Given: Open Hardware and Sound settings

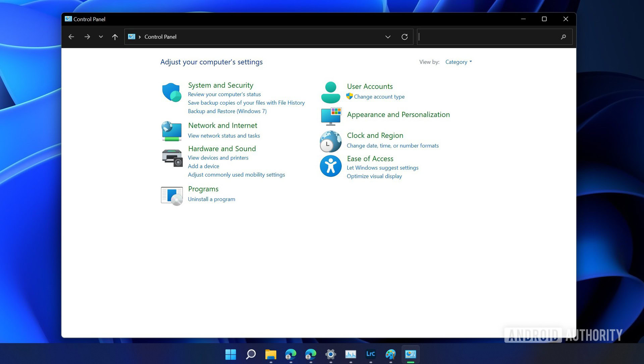Looking at the screenshot, I should pyautogui.click(x=222, y=148).
